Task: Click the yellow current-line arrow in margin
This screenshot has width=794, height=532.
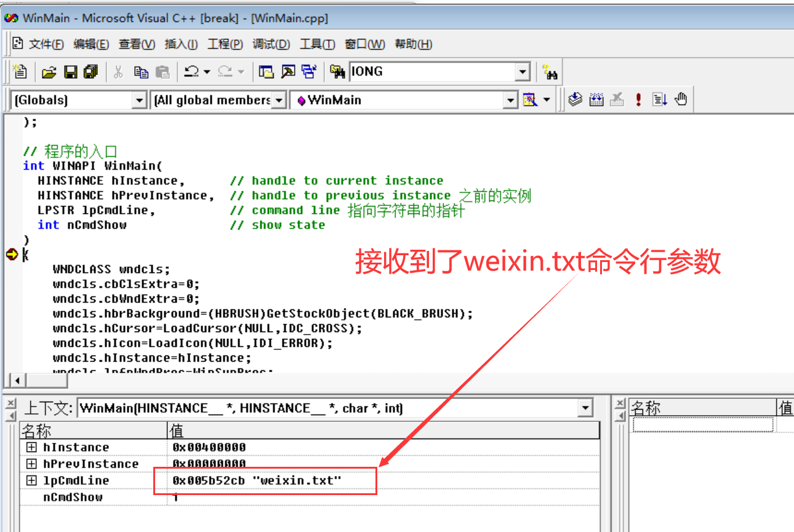Action: point(12,254)
